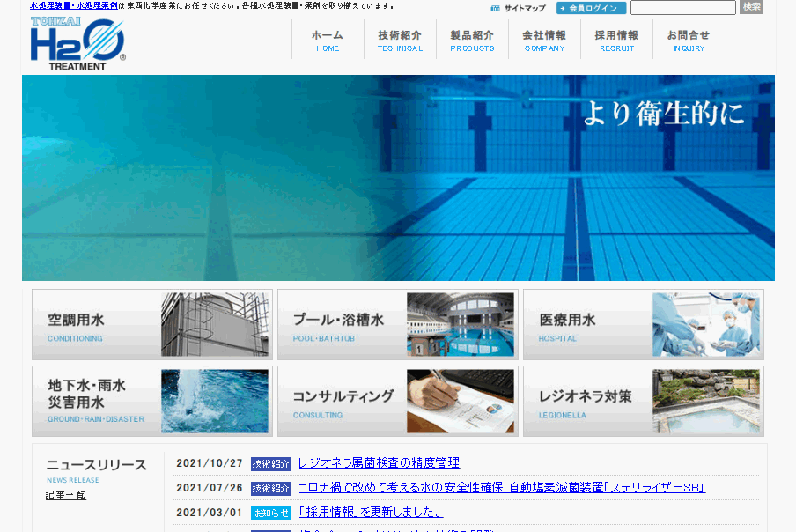Open the コンサルティング consulting banner
The height and width of the screenshot is (532, 796).
pyautogui.click(x=397, y=402)
